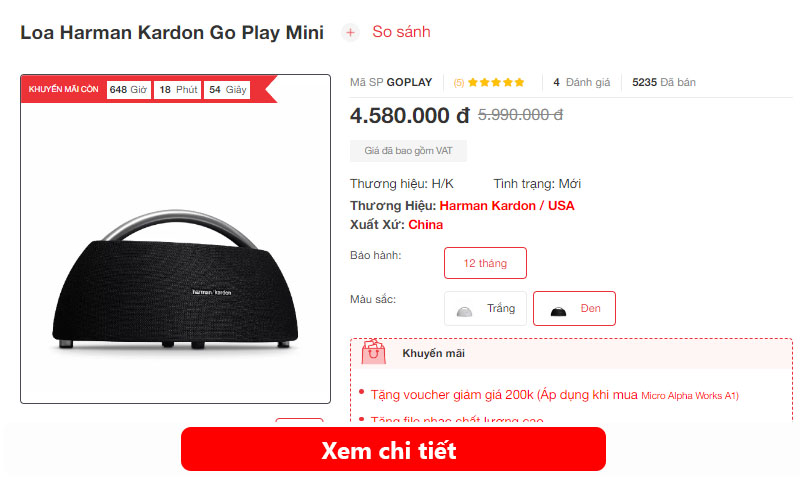Click the Giá đã bao gồm VAT badge

(x=408, y=151)
